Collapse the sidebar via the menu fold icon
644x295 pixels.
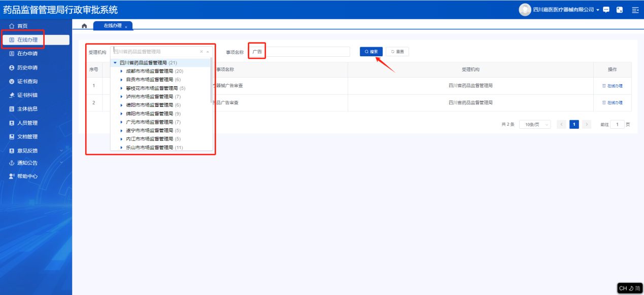pos(635,10)
